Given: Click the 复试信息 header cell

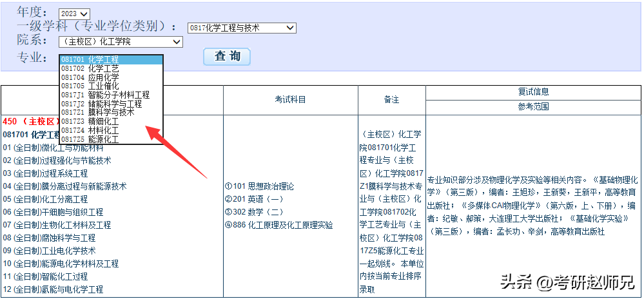Looking at the screenshot, I should pos(533,92).
